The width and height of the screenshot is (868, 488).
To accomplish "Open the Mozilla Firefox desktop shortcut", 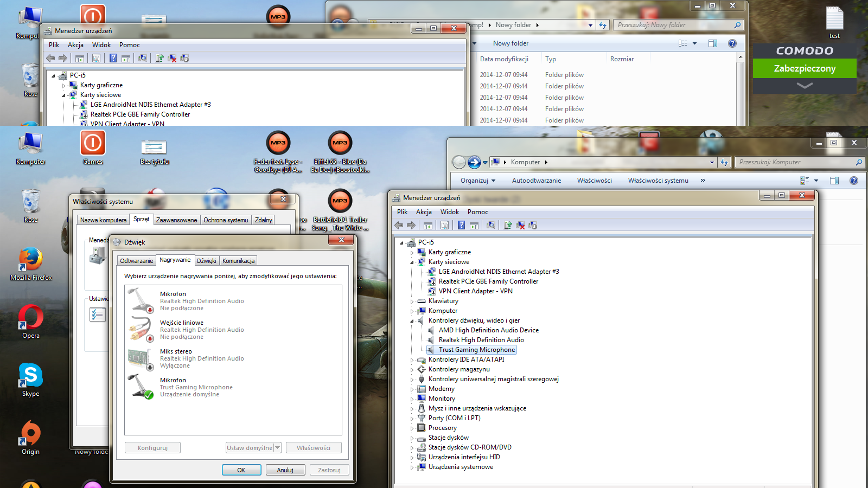I will tap(31, 265).
